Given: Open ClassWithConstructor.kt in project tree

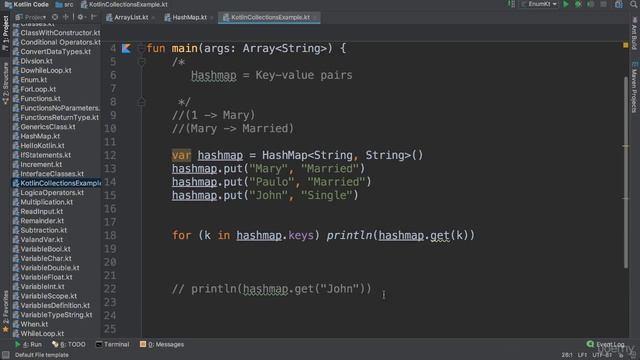Looking at the screenshot, I should pos(56,33).
